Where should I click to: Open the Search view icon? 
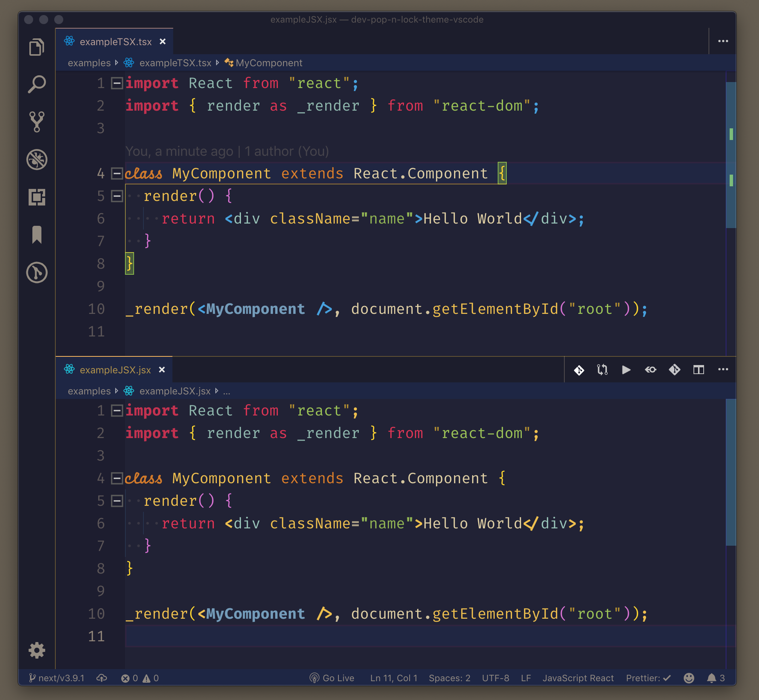[37, 84]
